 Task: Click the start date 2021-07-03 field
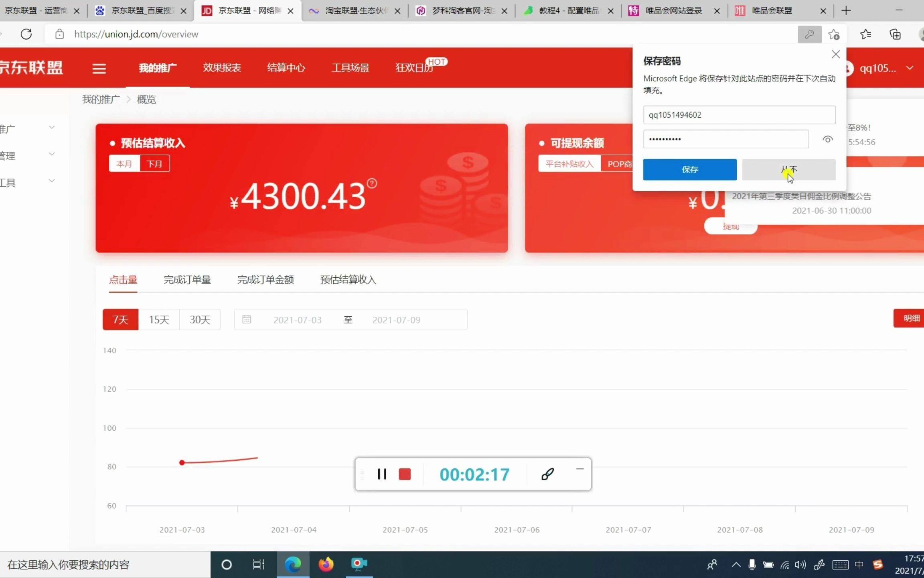[x=298, y=320]
